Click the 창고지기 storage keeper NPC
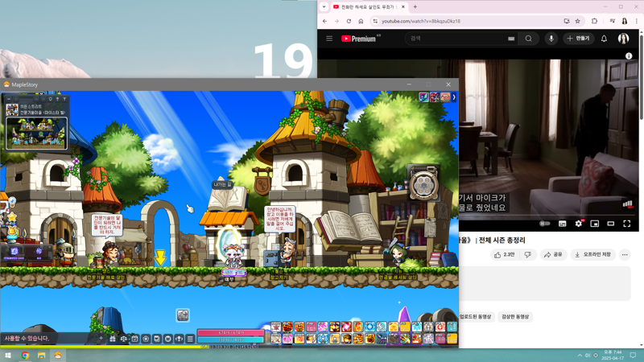The height and width of the screenshot is (362, 644). click(x=289, y=254)
